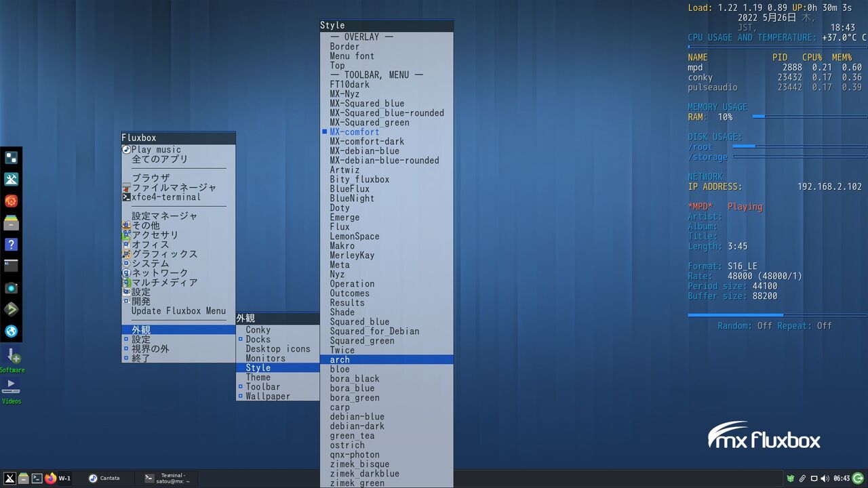
Task: Toggle the MX-comfort style entry
Action: 354,131
